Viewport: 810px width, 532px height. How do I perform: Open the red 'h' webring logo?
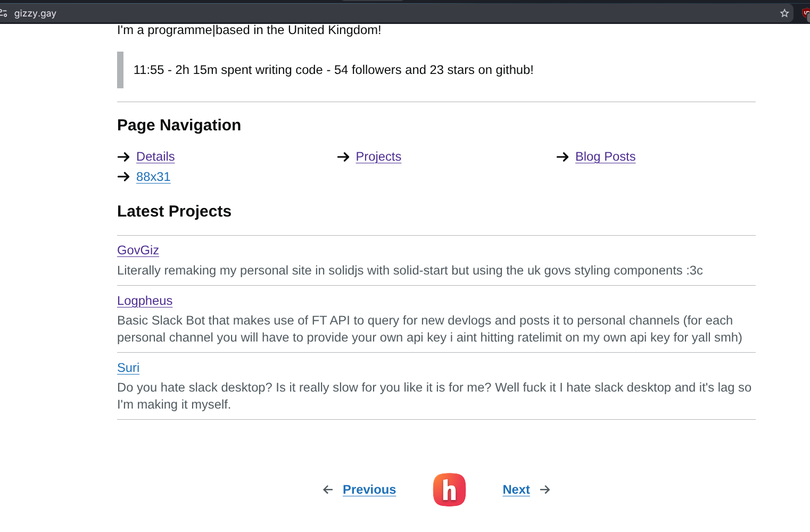[449, 489]
